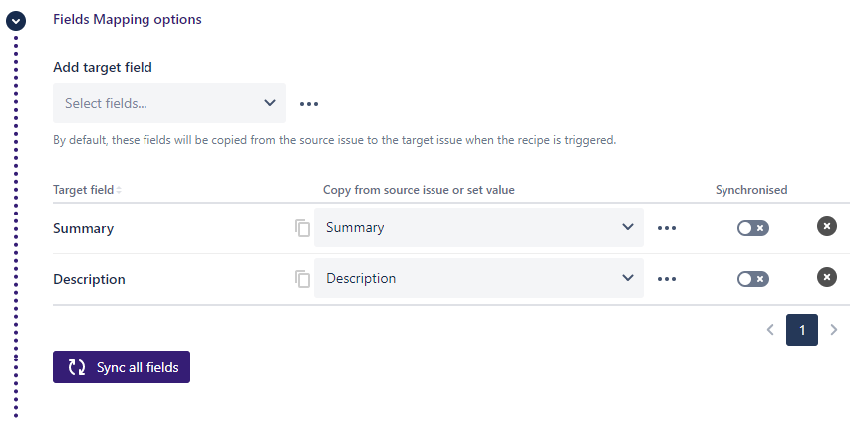Go to the next page of mappings
This screenshot has width=868, height=430.
click(834, 330)
